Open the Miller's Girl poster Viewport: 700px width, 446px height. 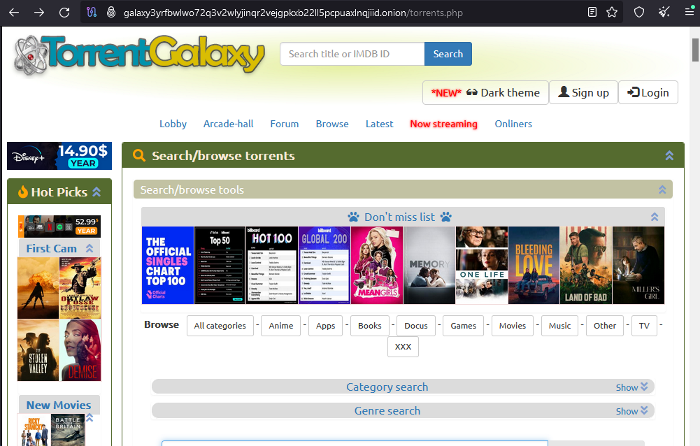[x=638, y=265]
